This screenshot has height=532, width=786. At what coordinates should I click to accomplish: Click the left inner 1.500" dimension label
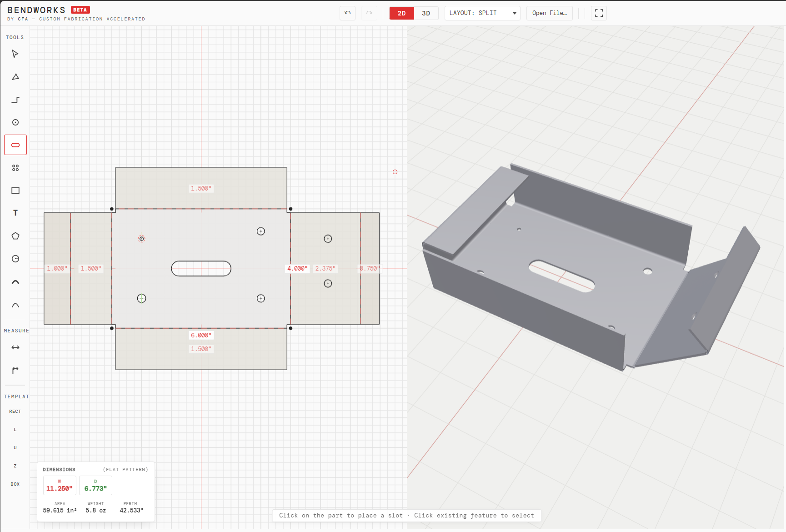click(91, 269)
